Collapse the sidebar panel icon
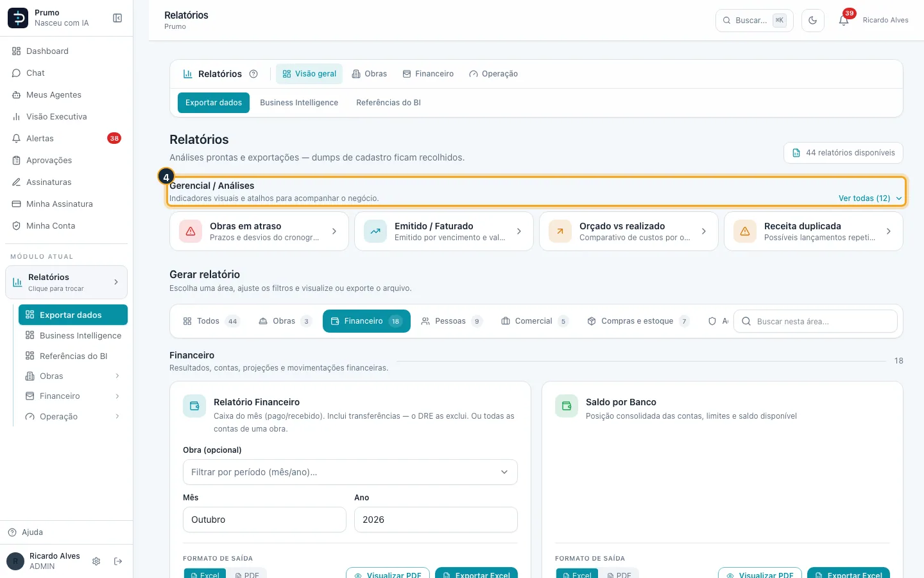The height and width of the screenshot is (578, 924). (x=117, y=18)
